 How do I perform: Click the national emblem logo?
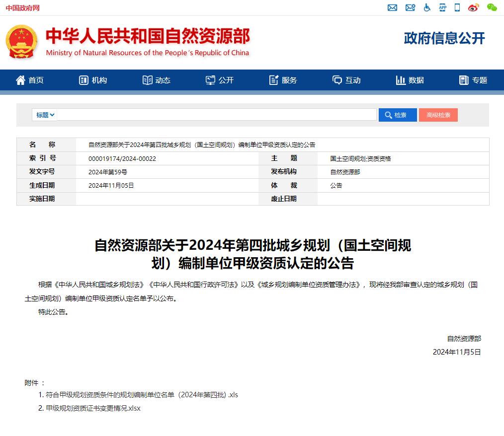[21, 42]
